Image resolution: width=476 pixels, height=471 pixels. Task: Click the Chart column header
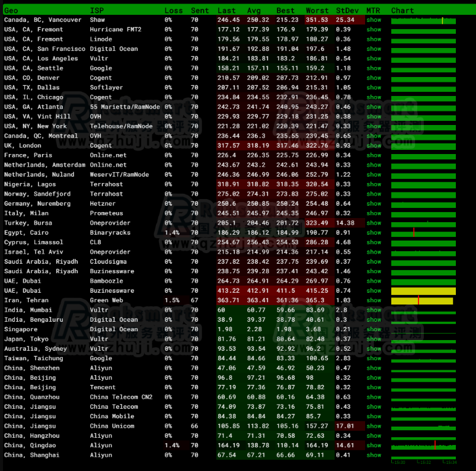click(x=402, y=11)
